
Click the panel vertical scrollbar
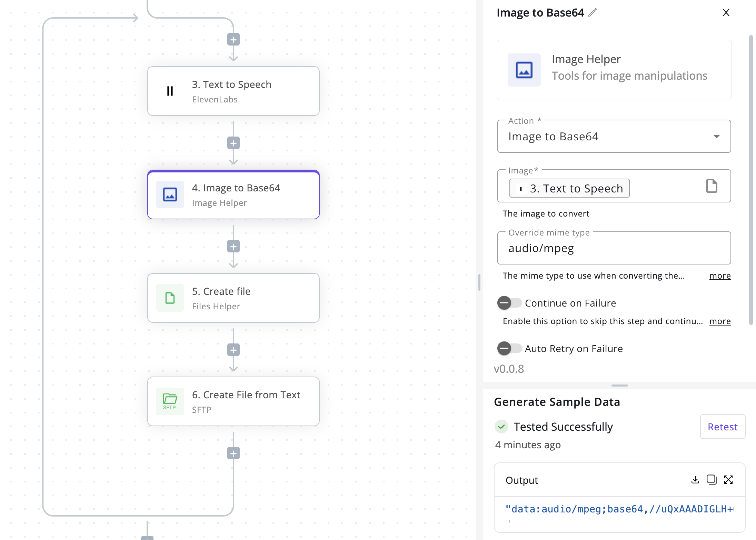pos(751,179)
